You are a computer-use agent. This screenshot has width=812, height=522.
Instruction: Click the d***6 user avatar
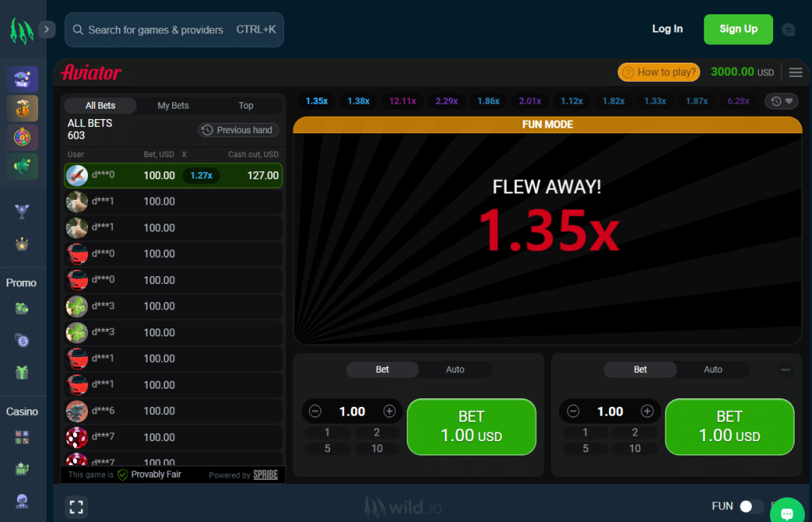[77, 411]
